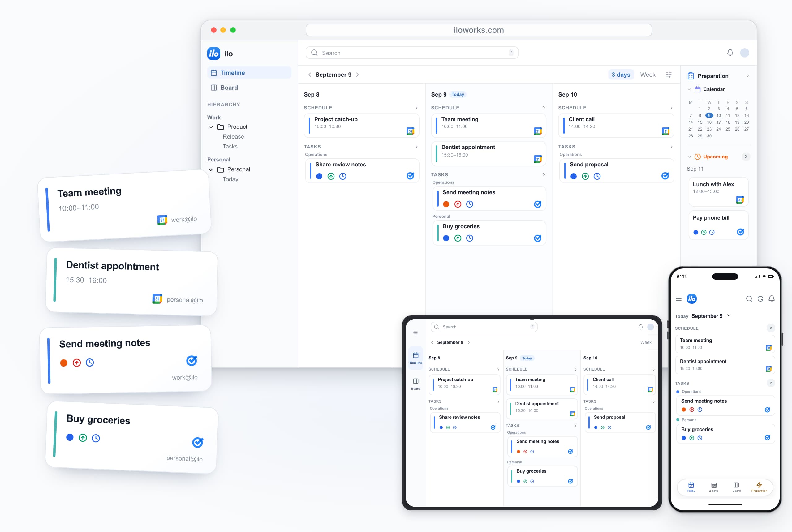Screen dimensions: 792x532
Task: Click priority arrow icon on Share review notes
Action: click(x=331, y=176)
